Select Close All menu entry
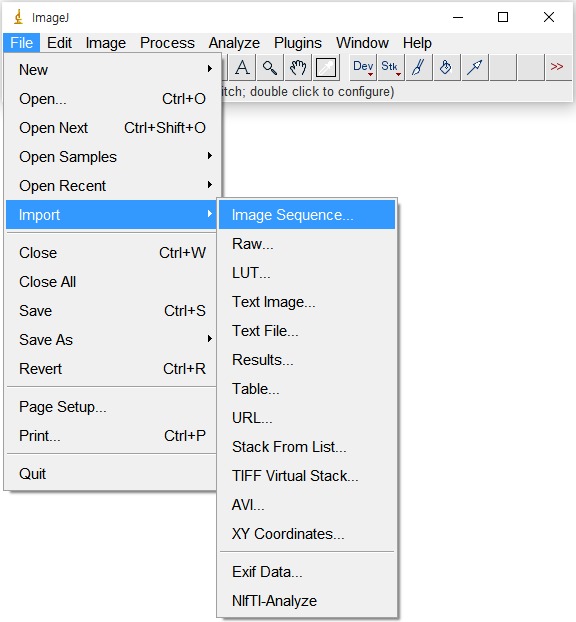The width and height of the screenshot is (576, 622). click(x=112, y=282)
